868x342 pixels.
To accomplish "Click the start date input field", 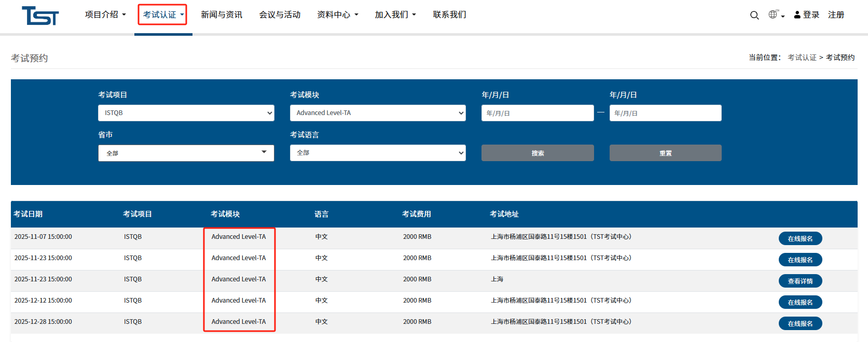I will pos(537,113).
